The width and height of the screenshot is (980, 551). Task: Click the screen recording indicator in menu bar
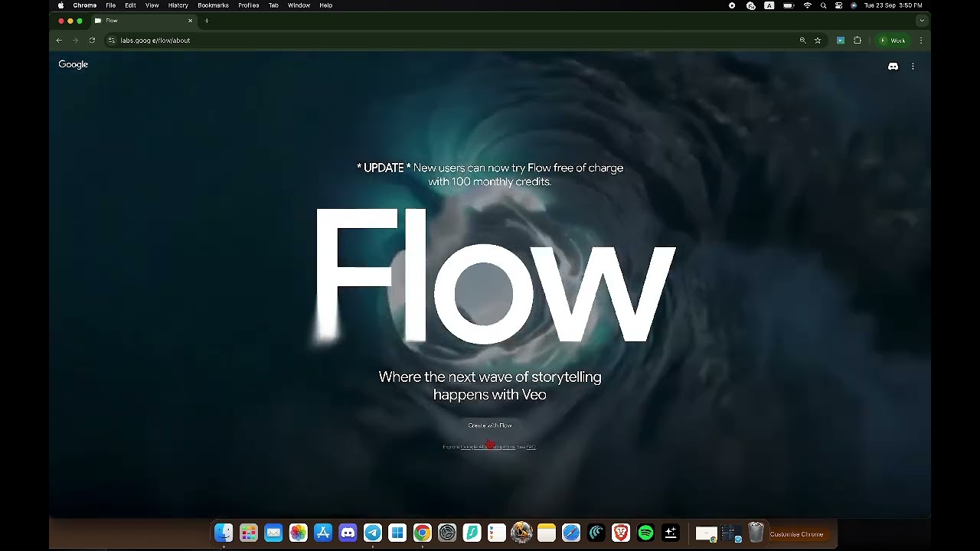(x=732, y=5)
